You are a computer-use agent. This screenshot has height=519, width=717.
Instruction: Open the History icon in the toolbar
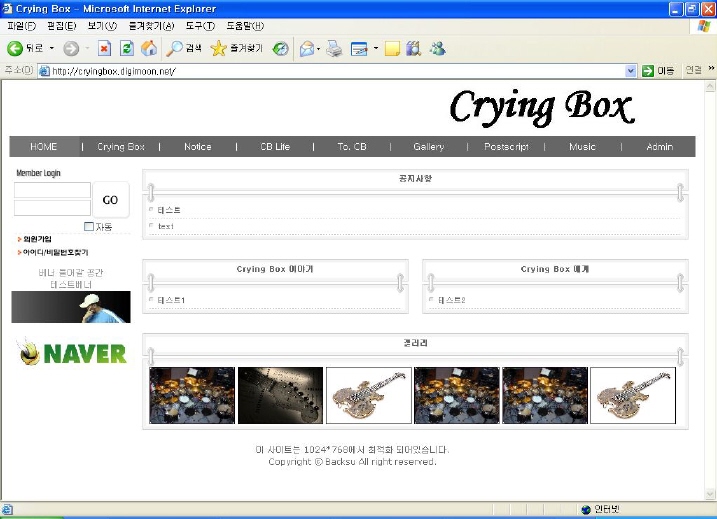[281, 48]
